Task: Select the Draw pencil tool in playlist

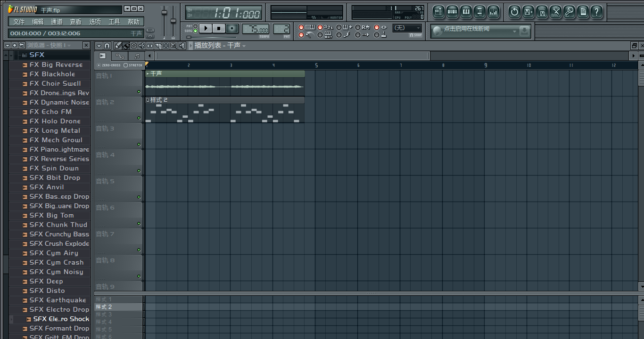Action: (118, 46)
